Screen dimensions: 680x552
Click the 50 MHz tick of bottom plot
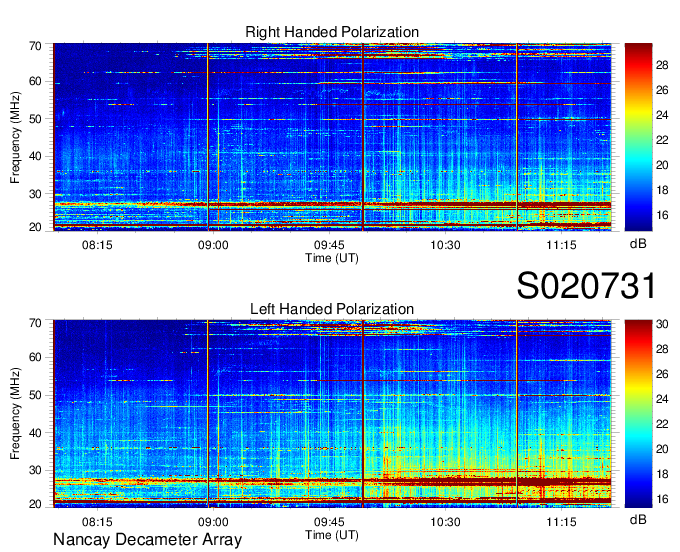point(35,395)
